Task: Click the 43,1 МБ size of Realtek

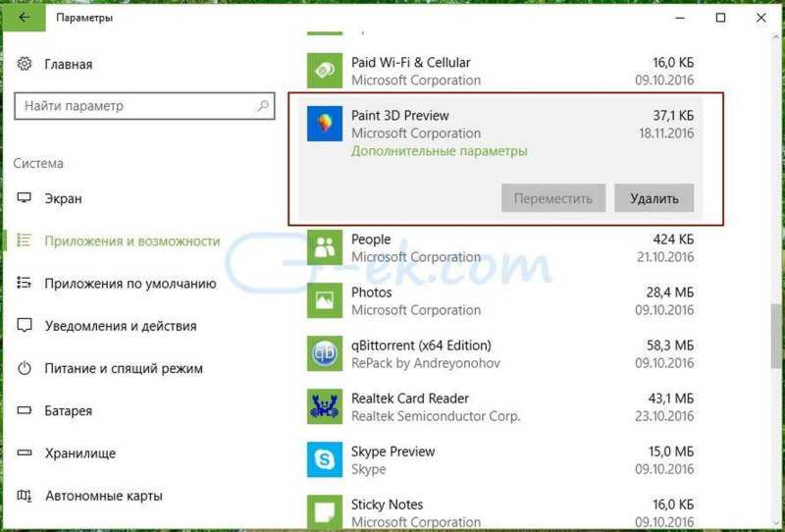Action: pos(671,399)
